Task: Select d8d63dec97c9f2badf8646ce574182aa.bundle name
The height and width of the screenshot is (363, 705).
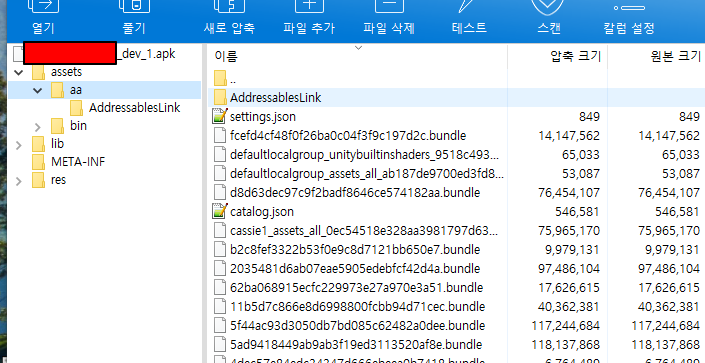Action: [x=355, y=193]
